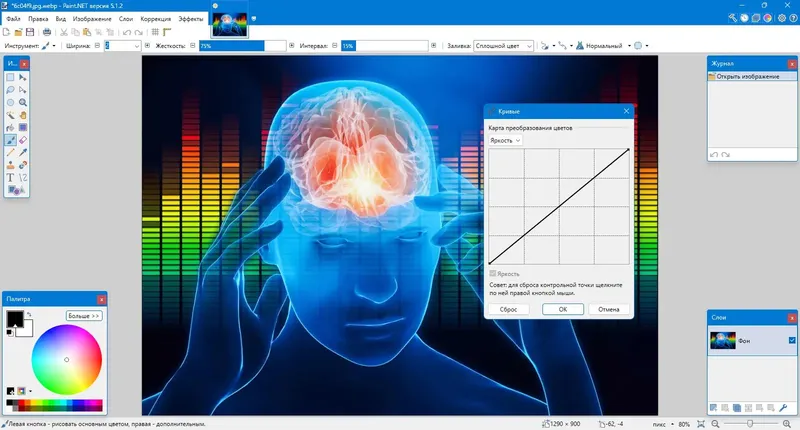Viewport: 800px width, 430px height.
Task: Select the Recolor tool
Action: pyautogui.click(x=23, y=165)
